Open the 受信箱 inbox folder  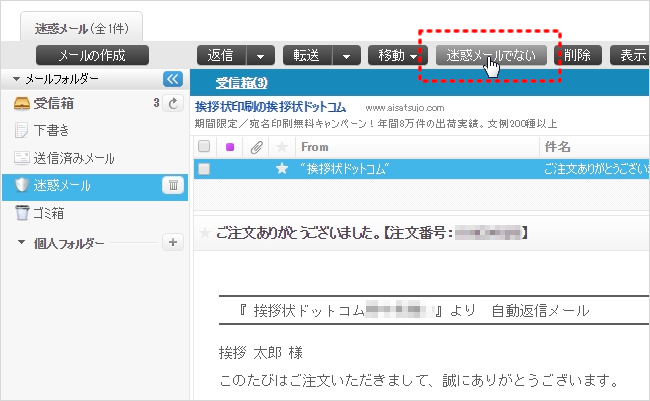(x=54, y=103)
